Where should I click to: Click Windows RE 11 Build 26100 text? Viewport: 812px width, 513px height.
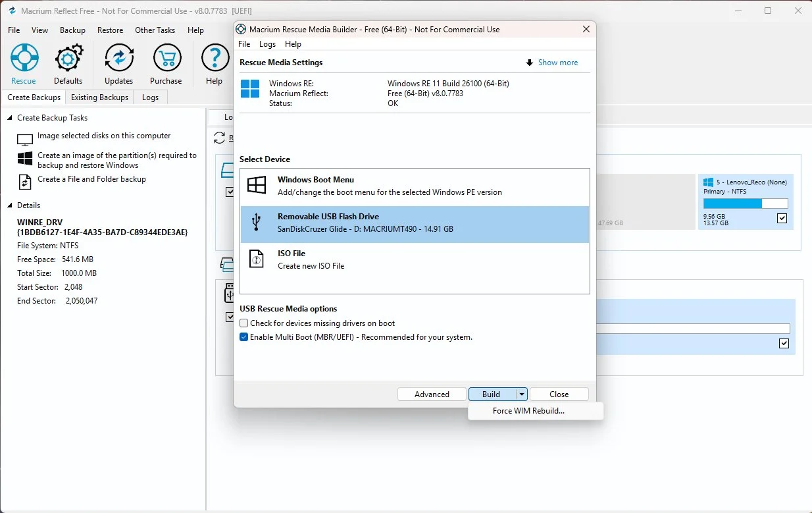point(448,84)
